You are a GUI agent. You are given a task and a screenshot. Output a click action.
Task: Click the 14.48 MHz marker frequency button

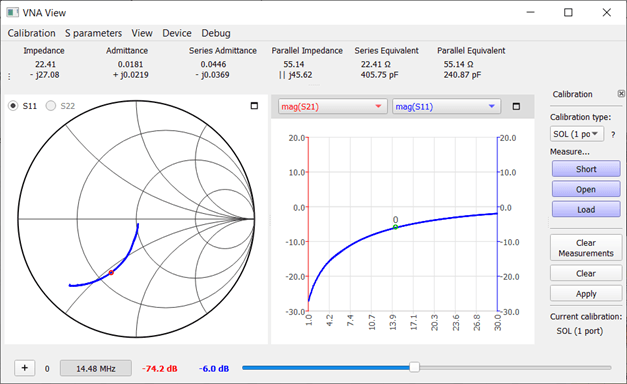pos(96,368)
